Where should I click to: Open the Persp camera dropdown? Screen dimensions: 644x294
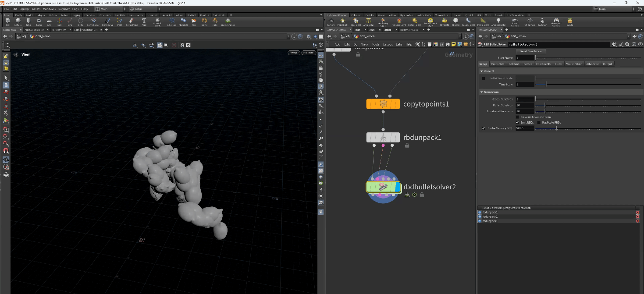(x=293, y=53)
